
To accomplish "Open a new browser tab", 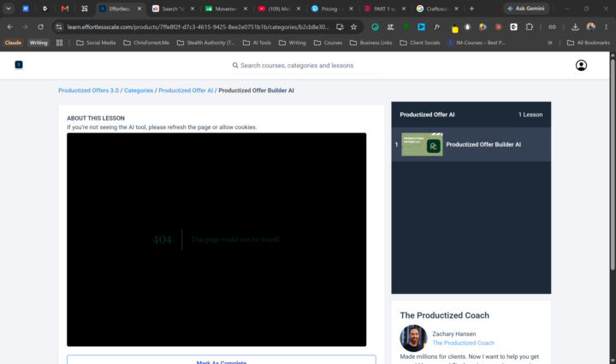I will pyautogui.click(x=471, y=9).
